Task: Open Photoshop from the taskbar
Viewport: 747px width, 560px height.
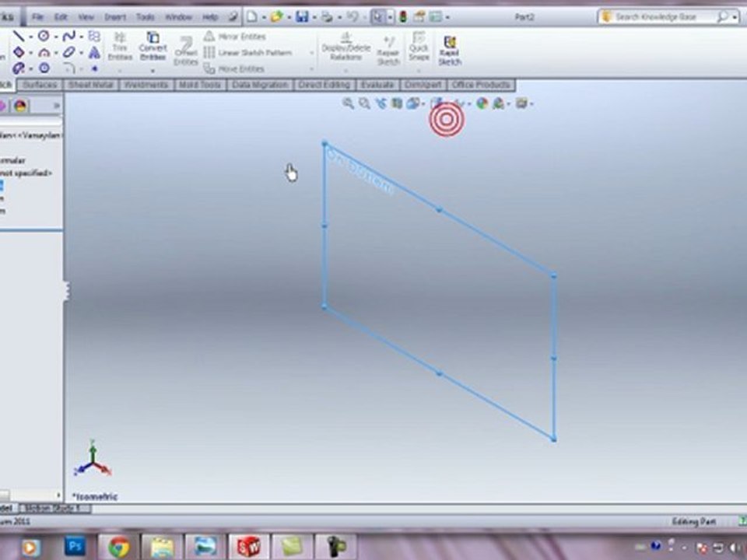Action: (x=75, y=546)
